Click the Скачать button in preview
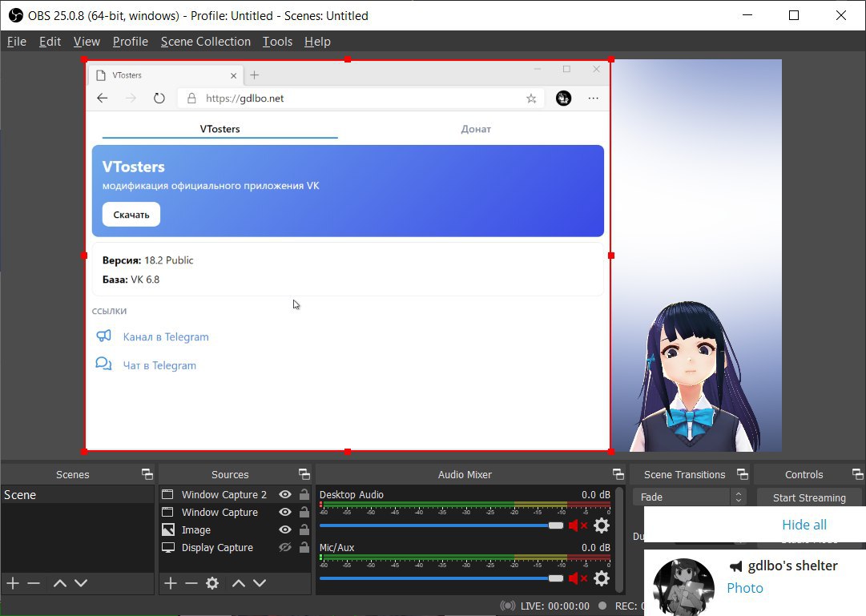 tap(131, 215)
